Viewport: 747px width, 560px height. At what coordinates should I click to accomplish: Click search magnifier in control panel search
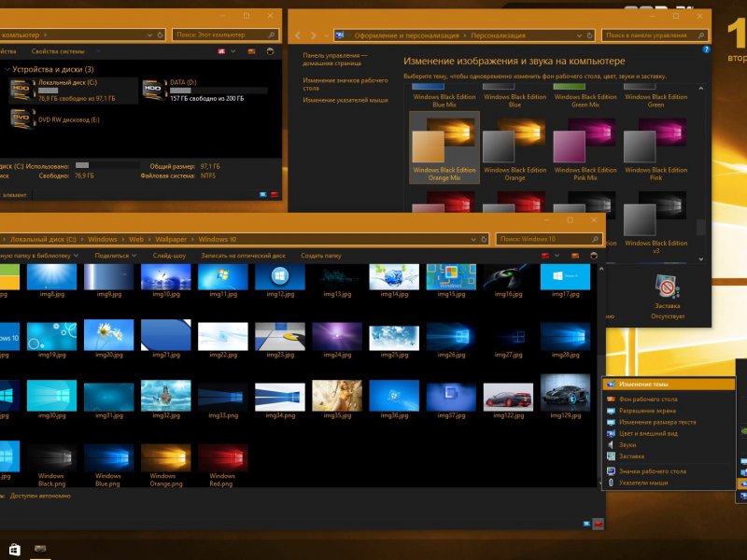[701, 35]
